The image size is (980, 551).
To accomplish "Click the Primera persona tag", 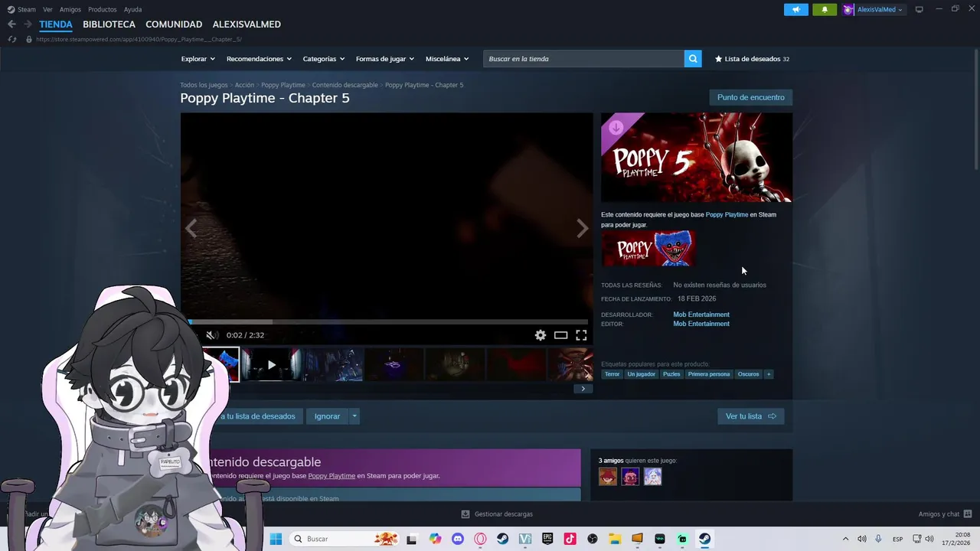I will coord(709,374).
